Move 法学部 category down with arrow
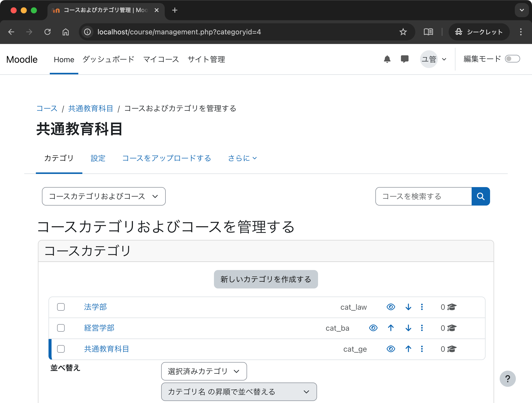The image size is (532, 403). [x=408, y=307]
